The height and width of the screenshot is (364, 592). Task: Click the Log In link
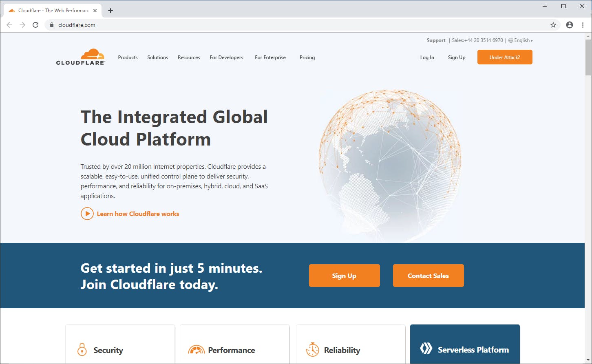click(x=427, y=57)
